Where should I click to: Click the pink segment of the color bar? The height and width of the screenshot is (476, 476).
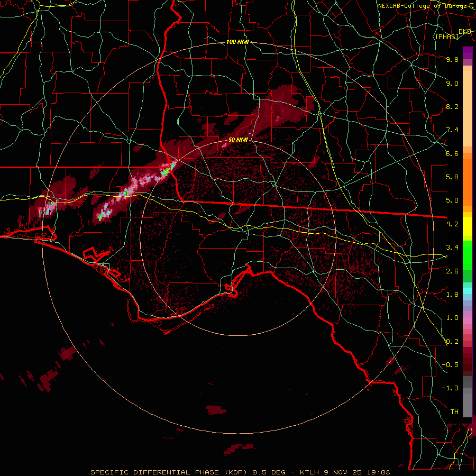click(467, 320)
